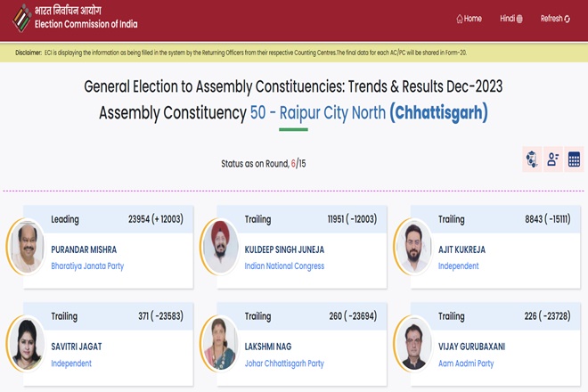
Task: Click Savitri Jagat's portrait
Action: (x=26, y=344)
